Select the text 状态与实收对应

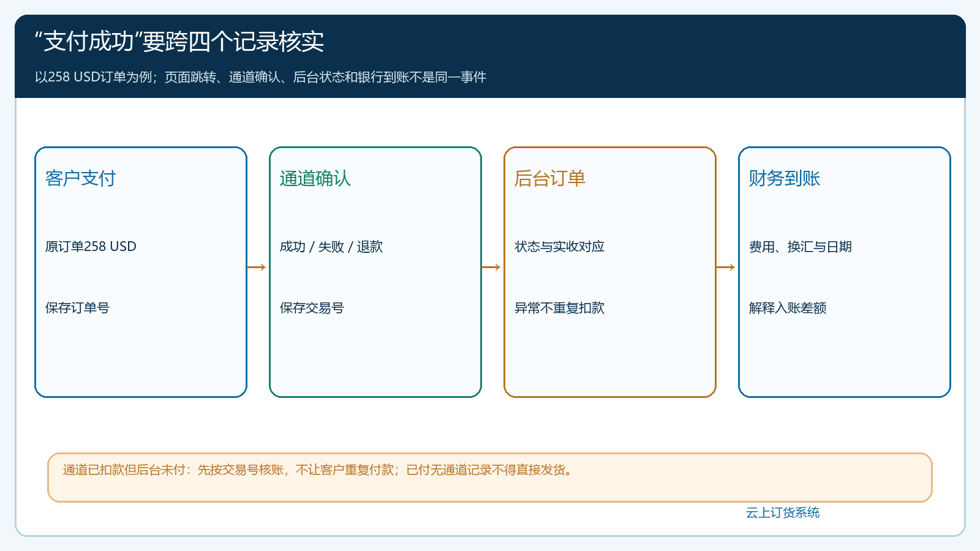click(x=559, y=247)
